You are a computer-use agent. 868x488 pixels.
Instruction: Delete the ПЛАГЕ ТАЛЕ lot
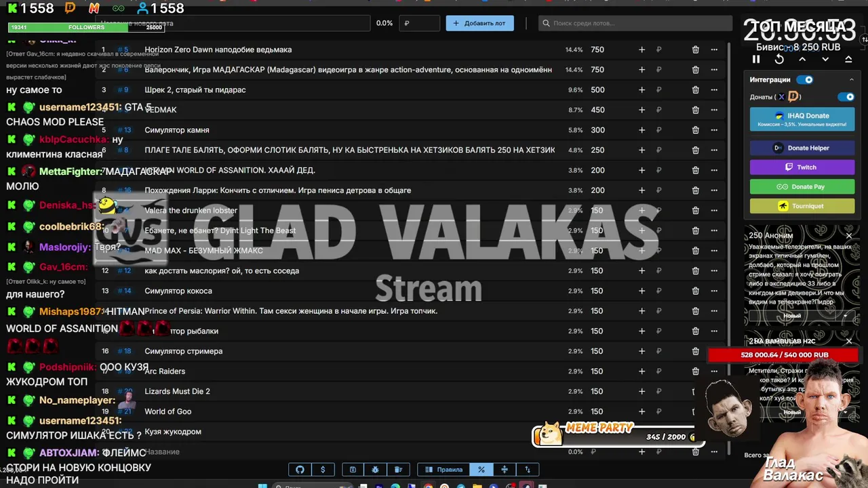coord(695,150)
